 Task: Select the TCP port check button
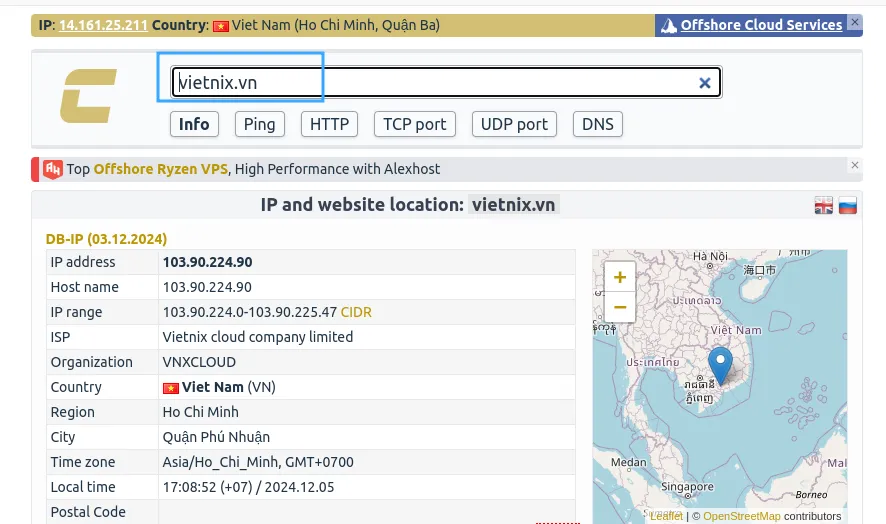415,124
